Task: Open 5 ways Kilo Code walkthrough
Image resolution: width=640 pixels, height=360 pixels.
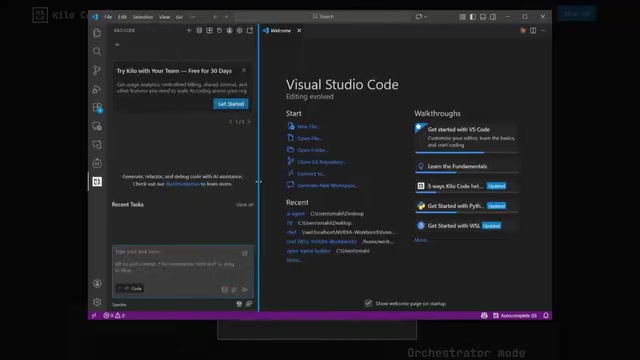Action: (x=467, y=186)
